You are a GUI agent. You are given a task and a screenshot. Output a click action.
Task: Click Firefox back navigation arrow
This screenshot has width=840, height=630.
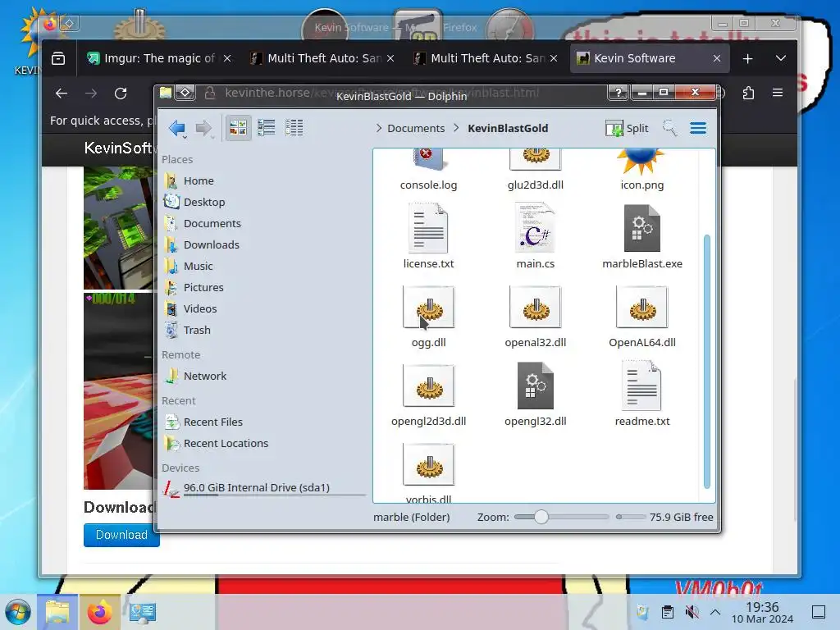tap(62, 94)
